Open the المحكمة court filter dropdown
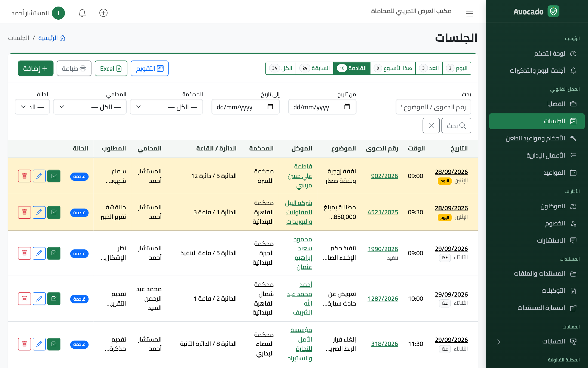This screenshot has height=368, width=588. [166, 107]
